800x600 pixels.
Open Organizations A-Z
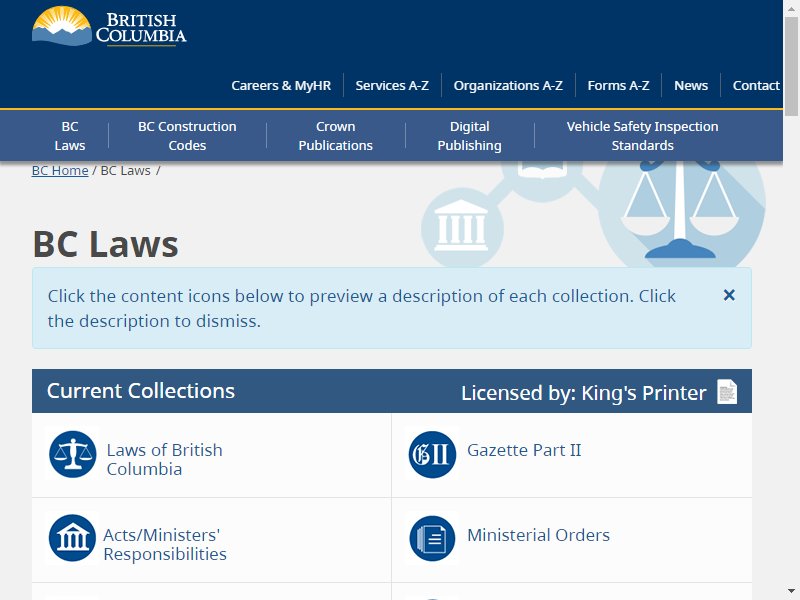pyautogui.click(x=508, y=85)
